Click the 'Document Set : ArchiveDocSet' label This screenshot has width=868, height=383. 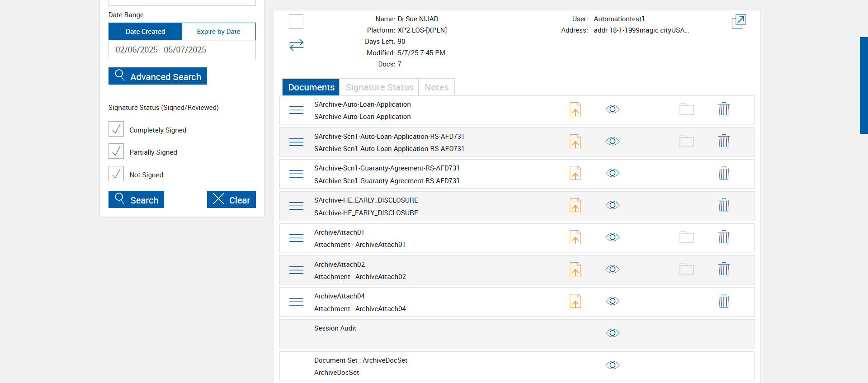(361, 360)
